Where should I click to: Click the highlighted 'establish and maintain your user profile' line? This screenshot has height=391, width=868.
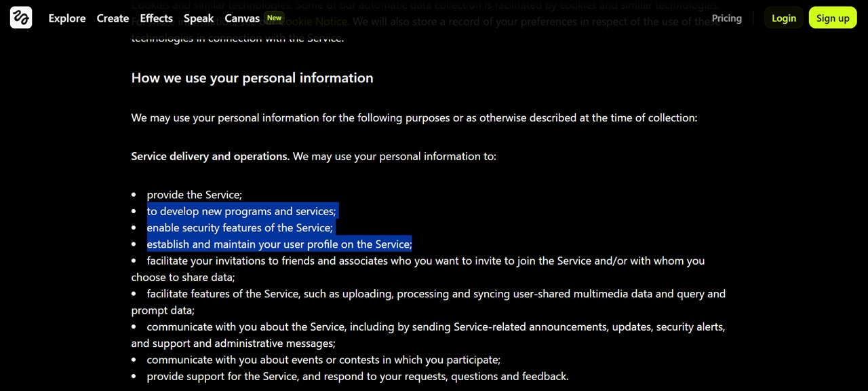(x=279, y=244)
